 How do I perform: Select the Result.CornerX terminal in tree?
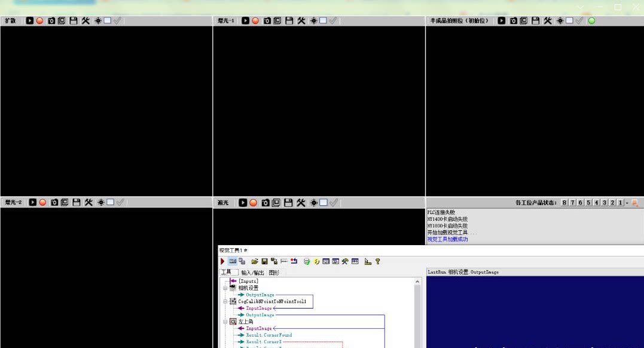coord(264,342)
